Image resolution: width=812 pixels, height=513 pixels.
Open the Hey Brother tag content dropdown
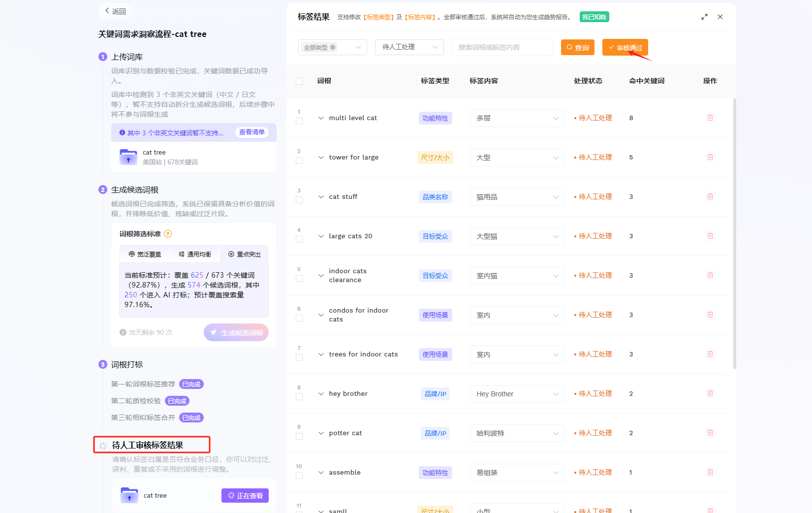coord(517,394)
